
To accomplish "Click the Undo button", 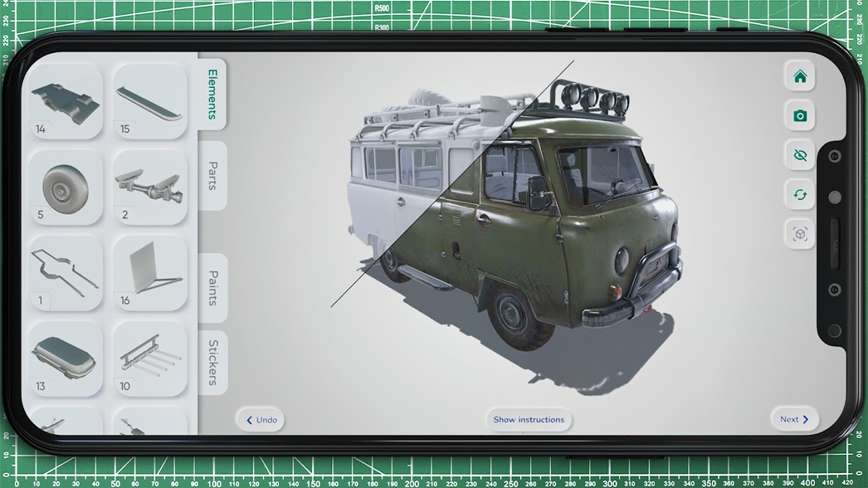I will [x=261, y=420].
